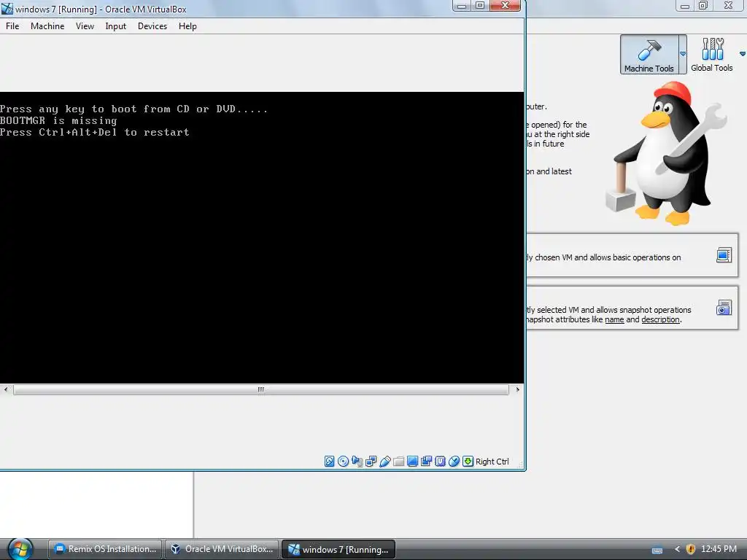Click the network adapters status icon
This screenshot has height=560, width=747.
pyautogui.click(x=371, y=461)
